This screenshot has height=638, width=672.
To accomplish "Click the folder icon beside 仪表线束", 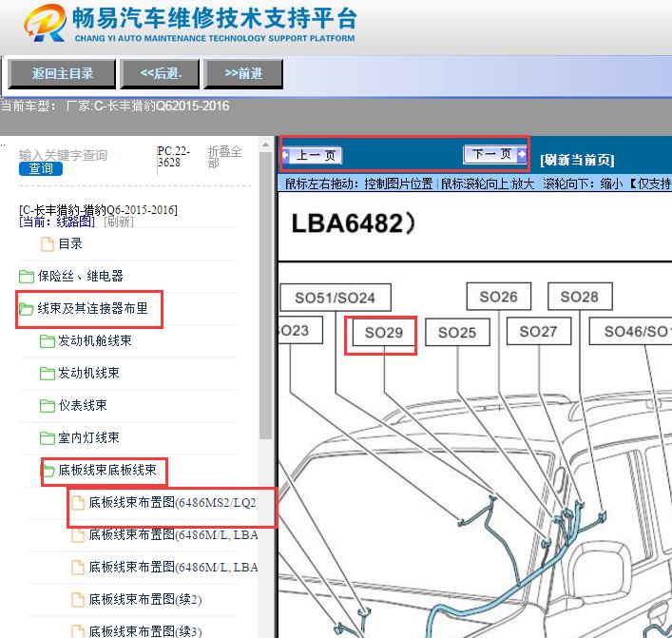I will pos(48,406).
